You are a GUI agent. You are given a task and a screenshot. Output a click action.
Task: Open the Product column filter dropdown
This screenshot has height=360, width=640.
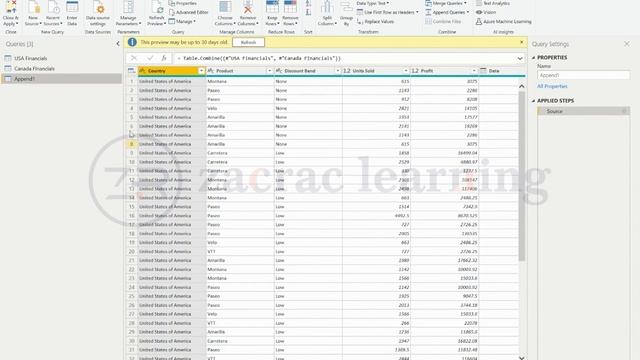click(269, 71)
